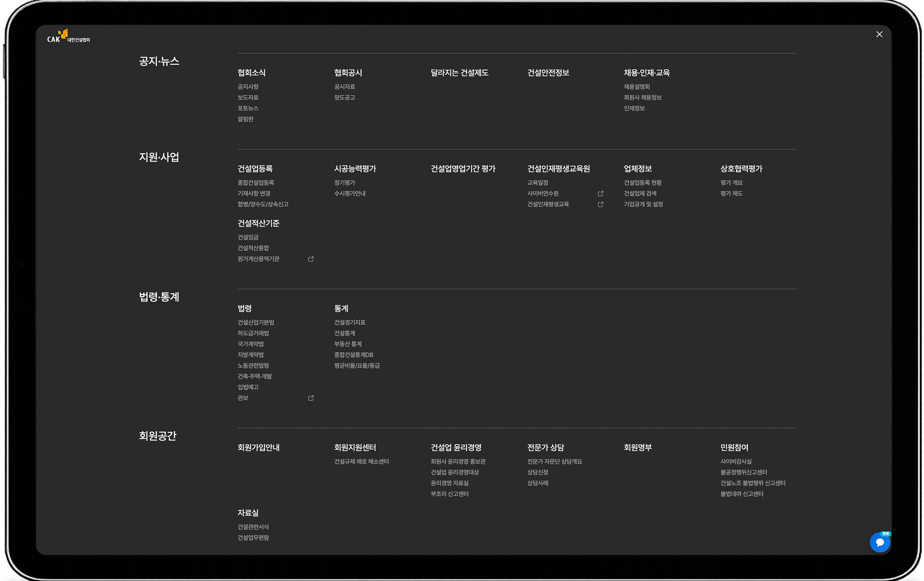
Task: Open 하도급거래법 link
Action: (253, 334)
